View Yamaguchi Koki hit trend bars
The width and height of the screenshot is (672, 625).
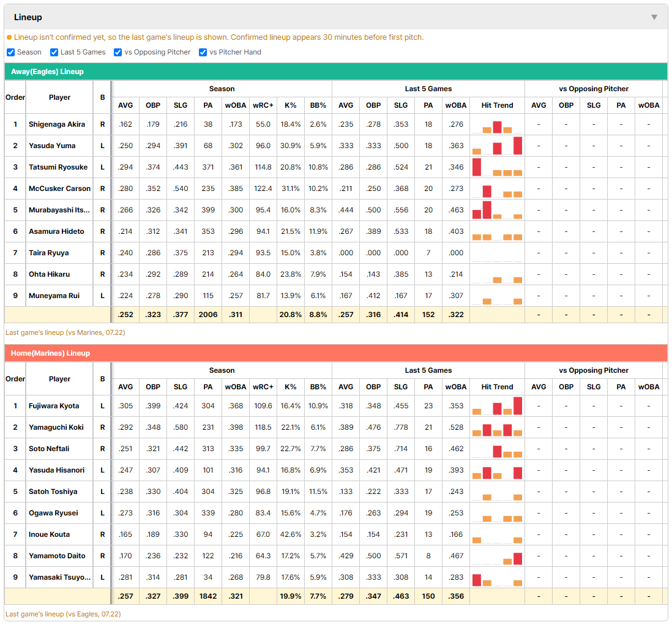click(x=497, y=427)
